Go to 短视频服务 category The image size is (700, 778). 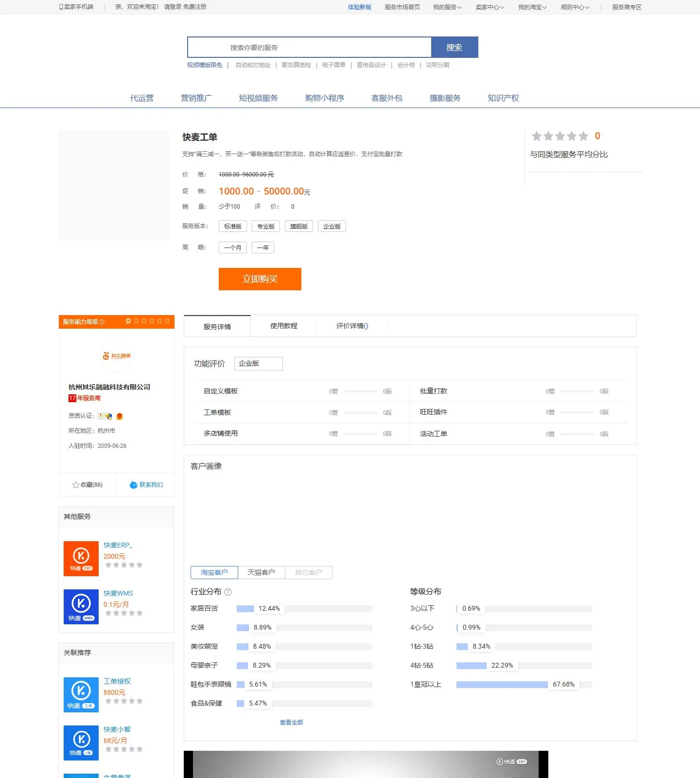pos(258,98)
